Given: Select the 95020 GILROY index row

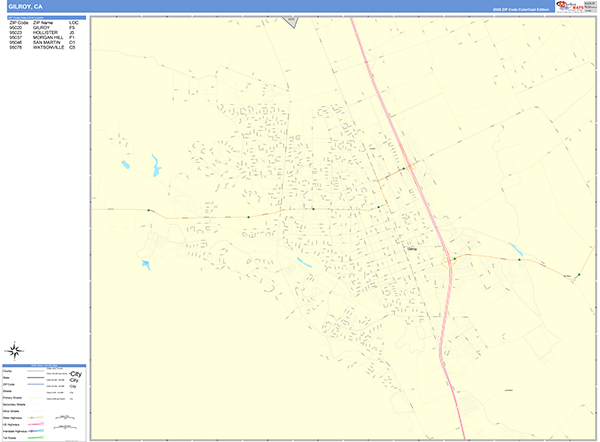Looking at the screenshot, I should (x=42, y=28).
